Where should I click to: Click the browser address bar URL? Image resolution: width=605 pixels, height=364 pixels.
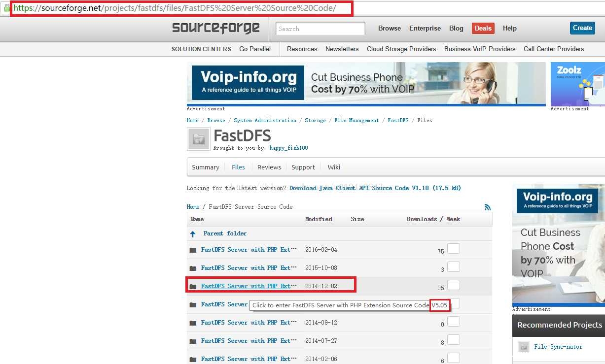click(175, 8)
